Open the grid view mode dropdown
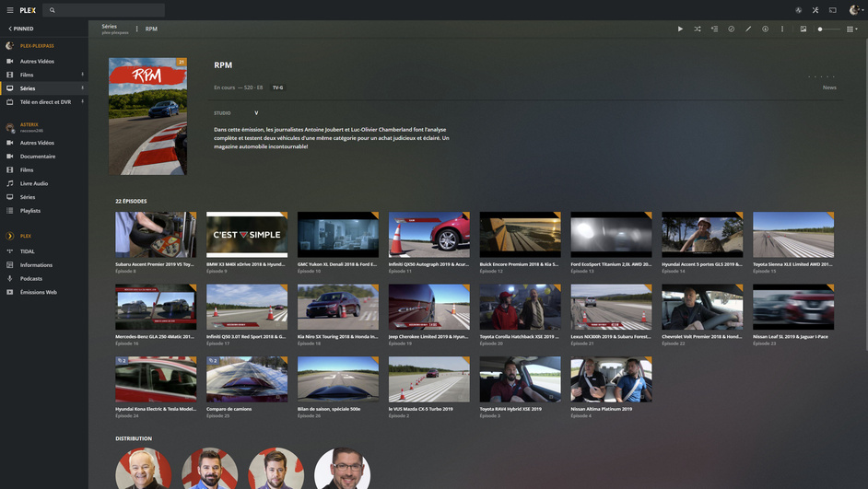Viewport: 868px width, 489px height. [852, 29]
